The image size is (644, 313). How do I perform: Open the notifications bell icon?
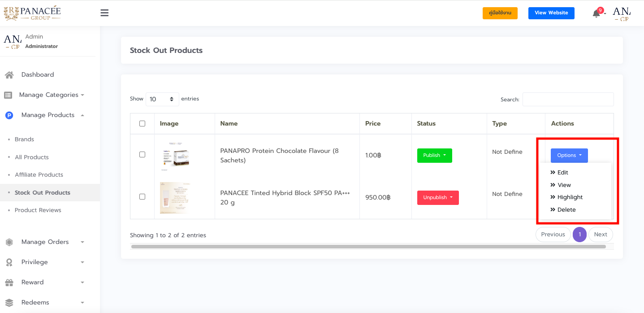pyautogui.click(x=596, y=13)
